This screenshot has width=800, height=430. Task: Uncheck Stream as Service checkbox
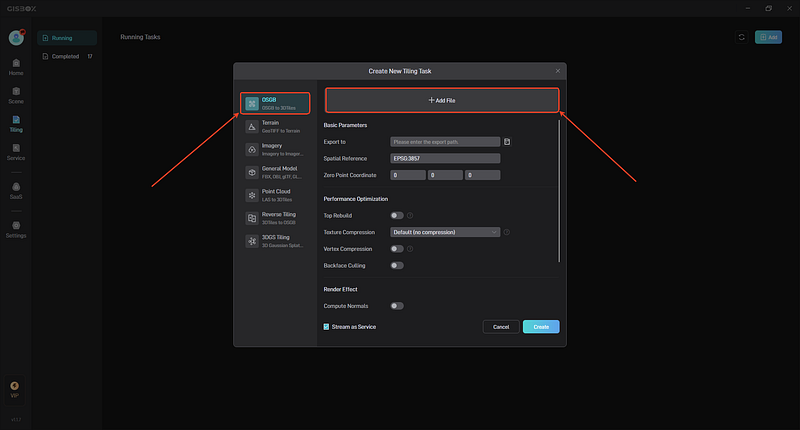pyautogui.click(x=326, y=326)
